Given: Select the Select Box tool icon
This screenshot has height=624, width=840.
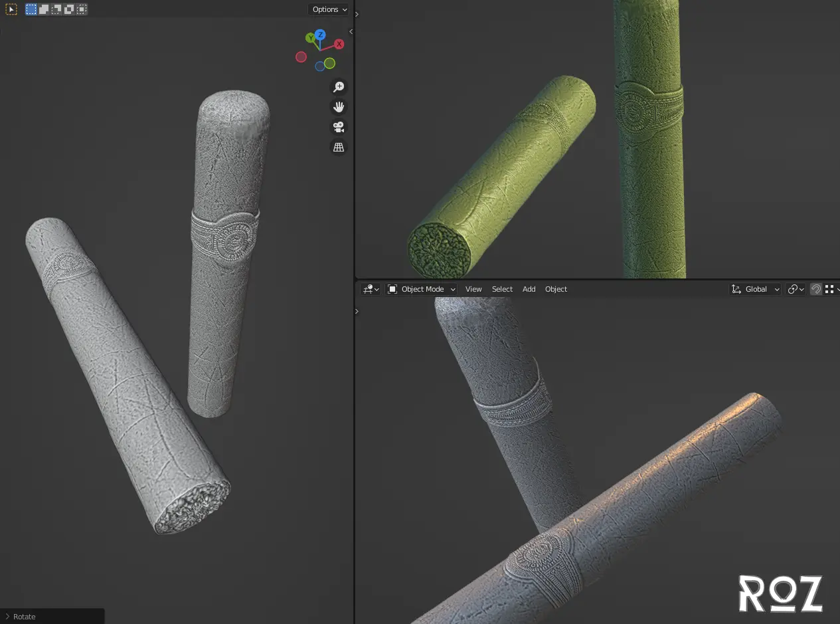Looking at the screenshot, I should coord(11,9).
